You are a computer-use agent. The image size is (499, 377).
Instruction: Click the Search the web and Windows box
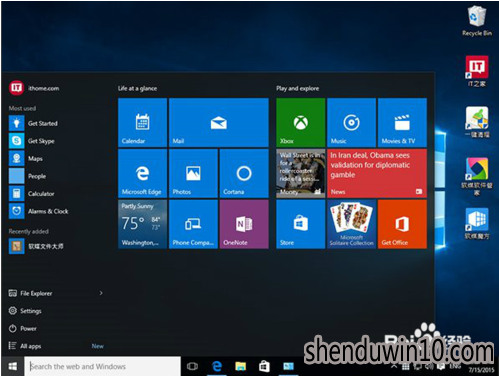(102, 366)
